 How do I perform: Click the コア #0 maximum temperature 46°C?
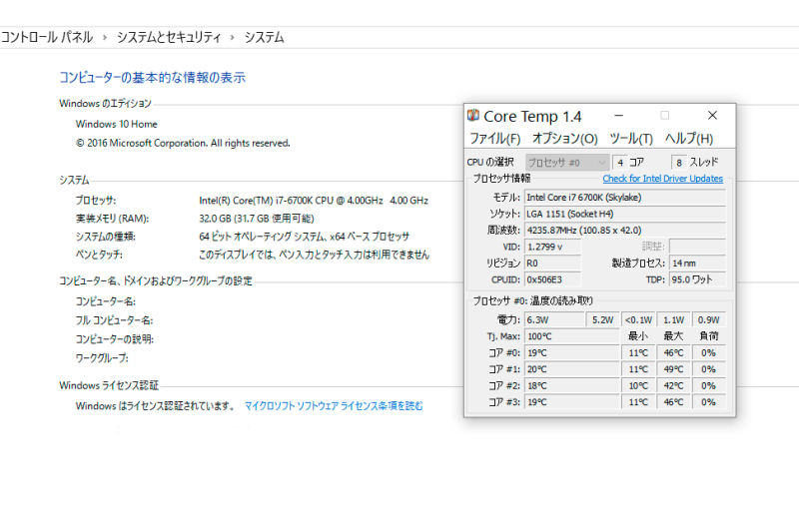coord(673,352)
